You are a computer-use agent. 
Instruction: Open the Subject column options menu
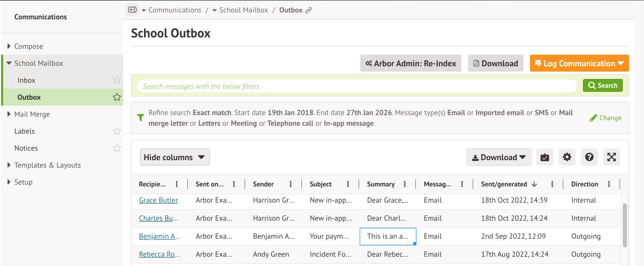[x=348, y=184]
